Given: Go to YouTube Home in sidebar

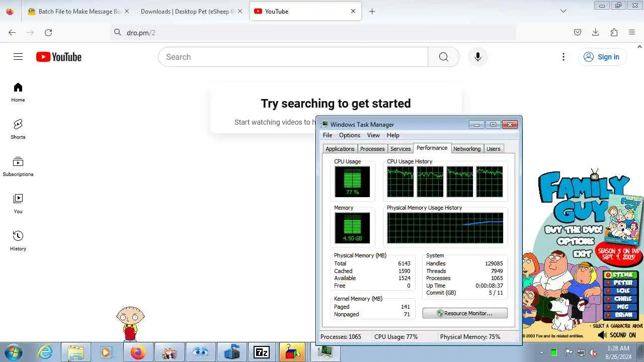Looking at the screenshot, I should pos(18,92).
